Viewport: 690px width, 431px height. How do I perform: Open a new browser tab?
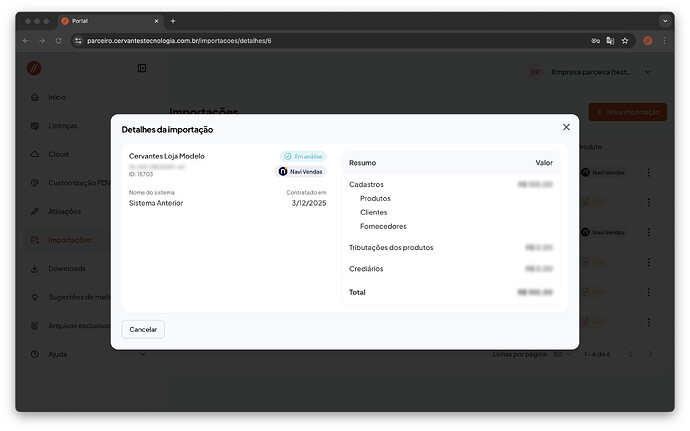click(x=173, y=20)
